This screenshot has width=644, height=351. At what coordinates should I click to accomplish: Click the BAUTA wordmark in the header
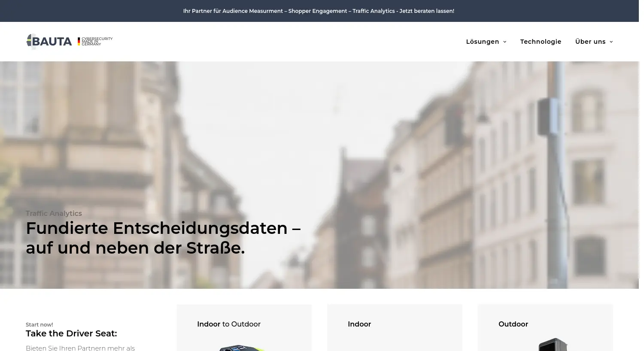click(52, 42)
